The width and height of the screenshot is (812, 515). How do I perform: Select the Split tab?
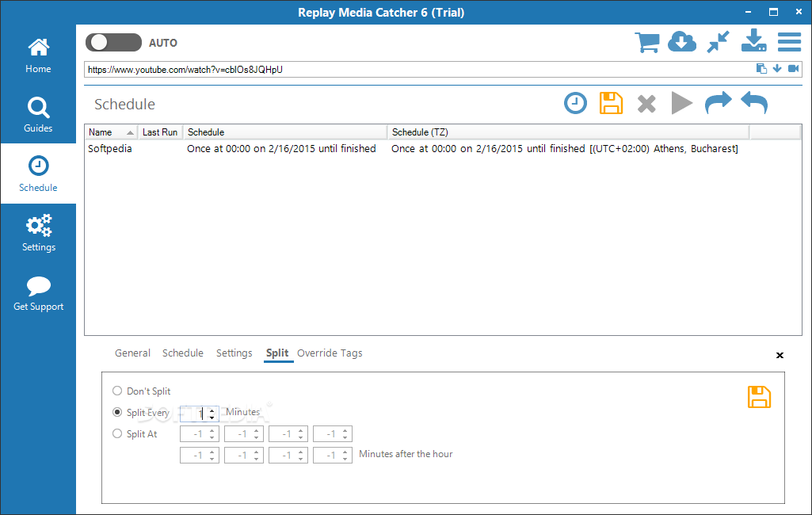point(277,353)
